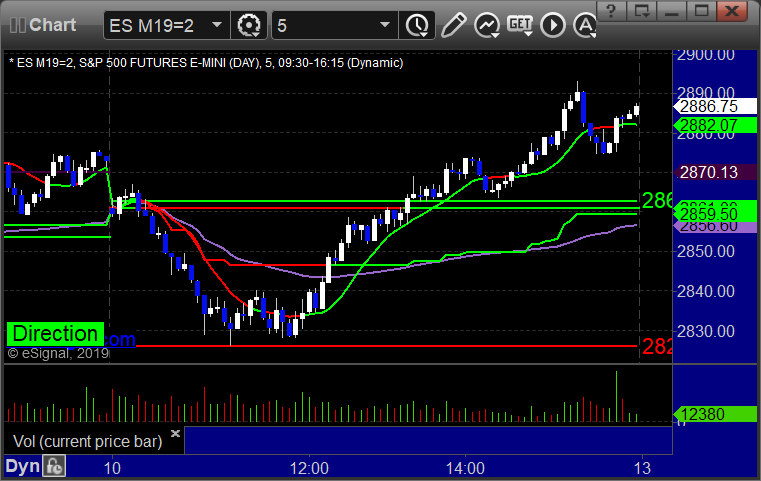
Task: Click the 2859.50 green price tag
Action: tap(715, 214)
